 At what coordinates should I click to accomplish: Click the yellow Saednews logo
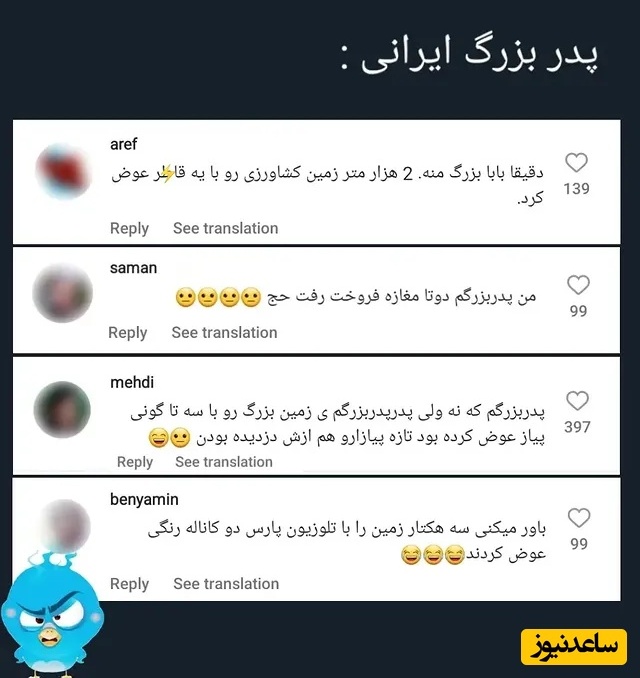click(x=574, y=647)
